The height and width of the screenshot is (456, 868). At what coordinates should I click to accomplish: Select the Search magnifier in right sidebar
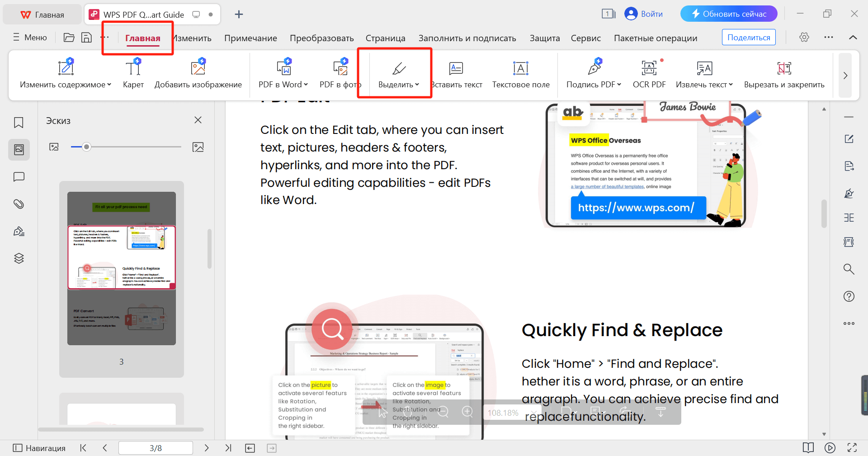point(849,269)
